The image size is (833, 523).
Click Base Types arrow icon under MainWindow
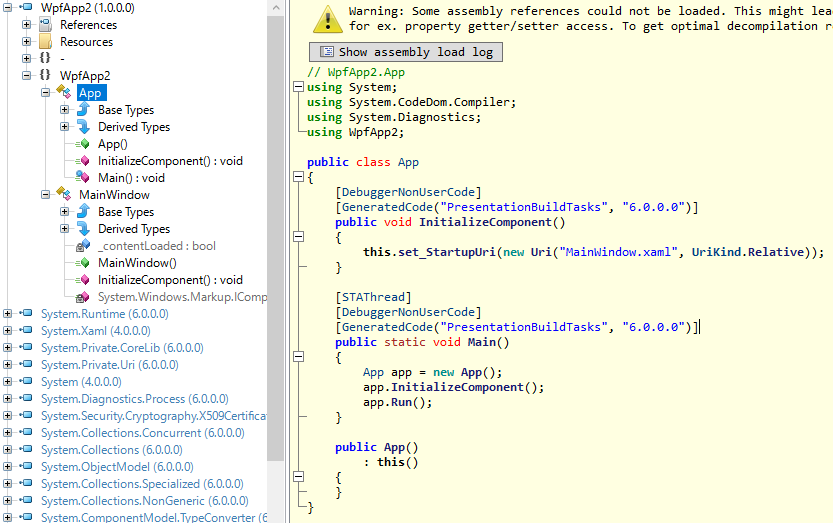point(83,211)
